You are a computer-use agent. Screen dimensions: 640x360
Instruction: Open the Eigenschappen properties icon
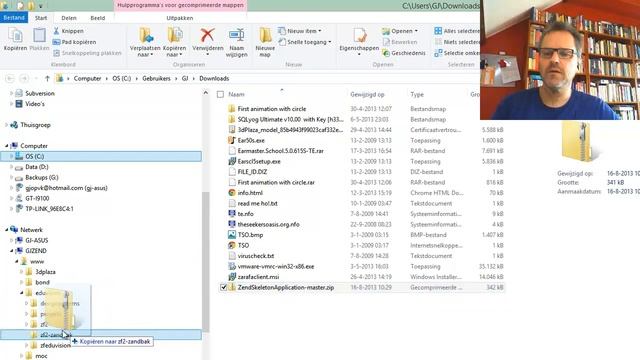359,36
